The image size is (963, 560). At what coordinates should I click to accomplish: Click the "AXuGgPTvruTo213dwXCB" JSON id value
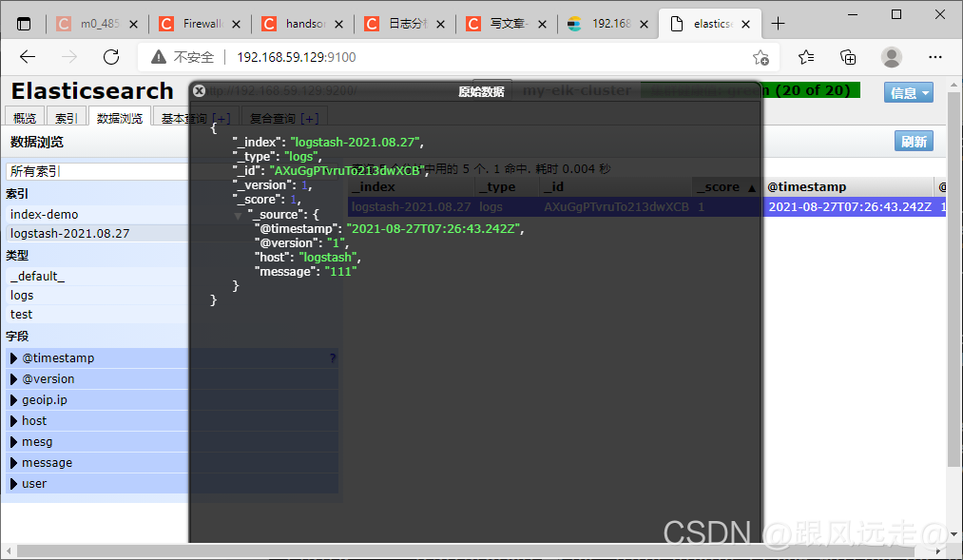(347, 171)
